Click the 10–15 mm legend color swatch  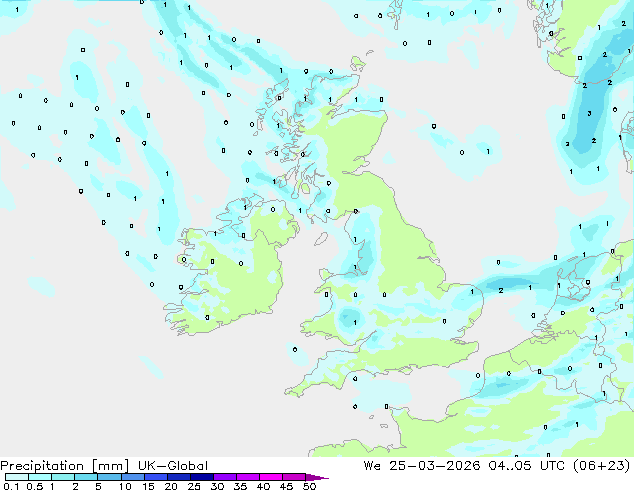[x=133, y=477]
